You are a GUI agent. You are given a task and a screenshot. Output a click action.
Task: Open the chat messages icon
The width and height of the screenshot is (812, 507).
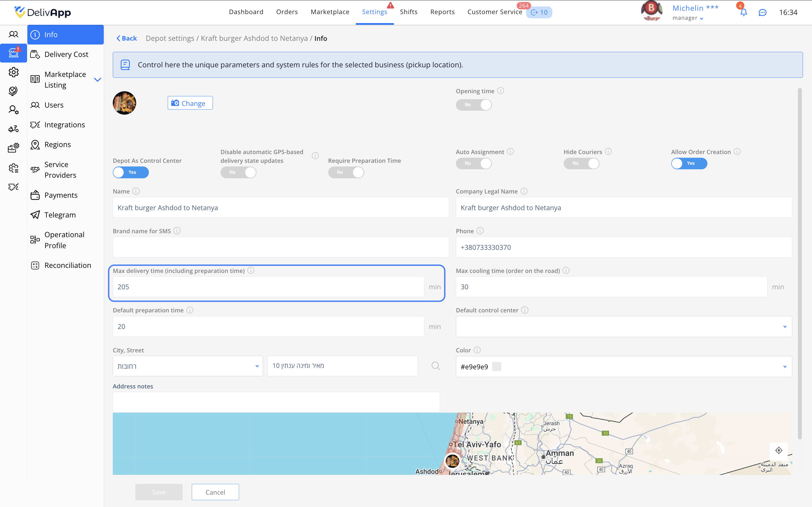tap(762, 13)
